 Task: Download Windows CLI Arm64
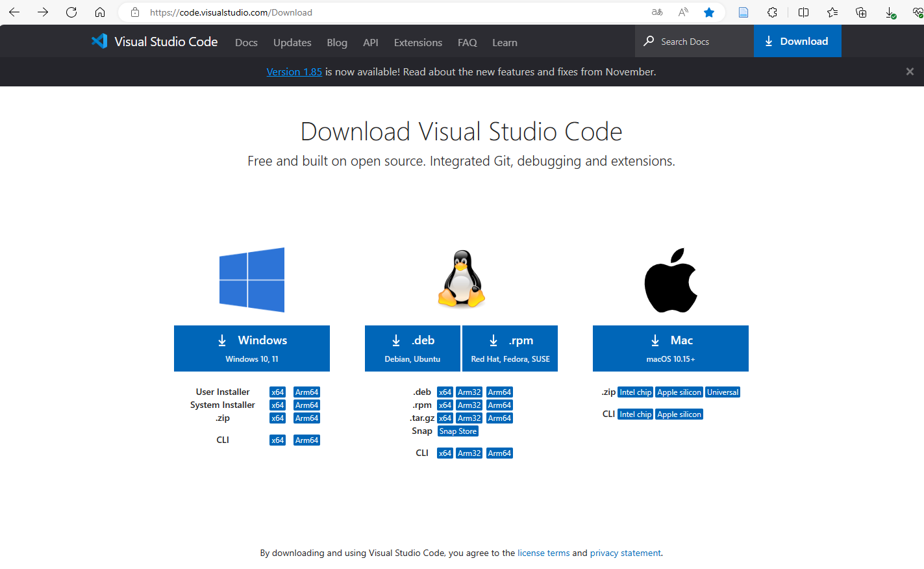coord(307,440)
